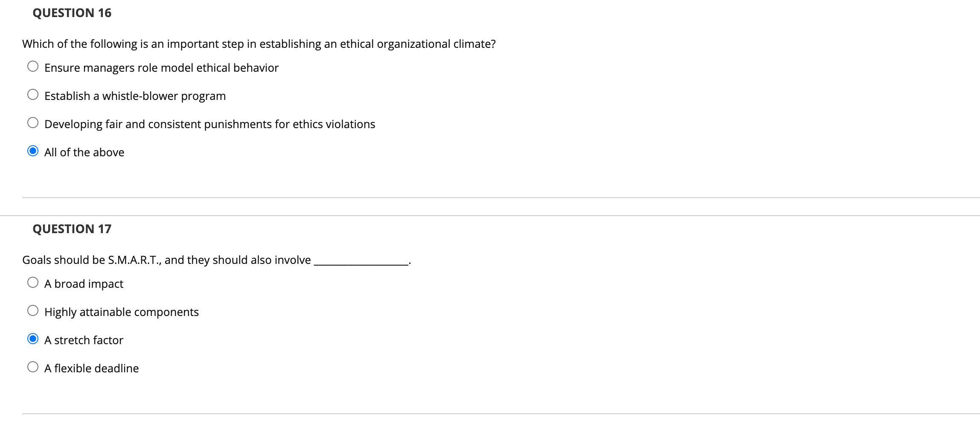Select "Establish a whistle-blower program"

coord(32,94)
